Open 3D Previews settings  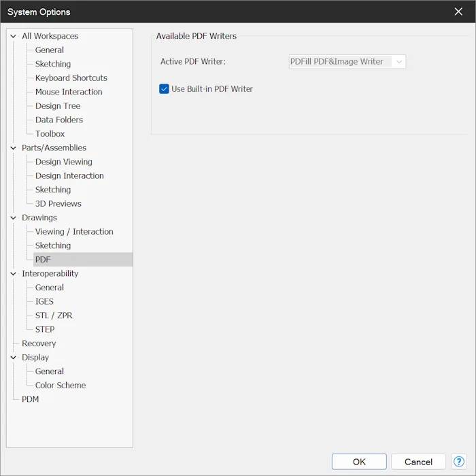(58, 203)
